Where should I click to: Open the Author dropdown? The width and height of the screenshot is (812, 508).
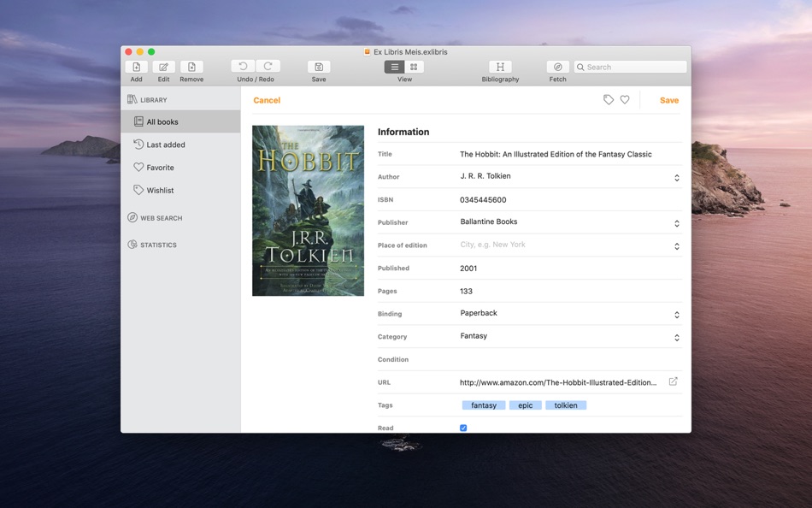(675, 177)
